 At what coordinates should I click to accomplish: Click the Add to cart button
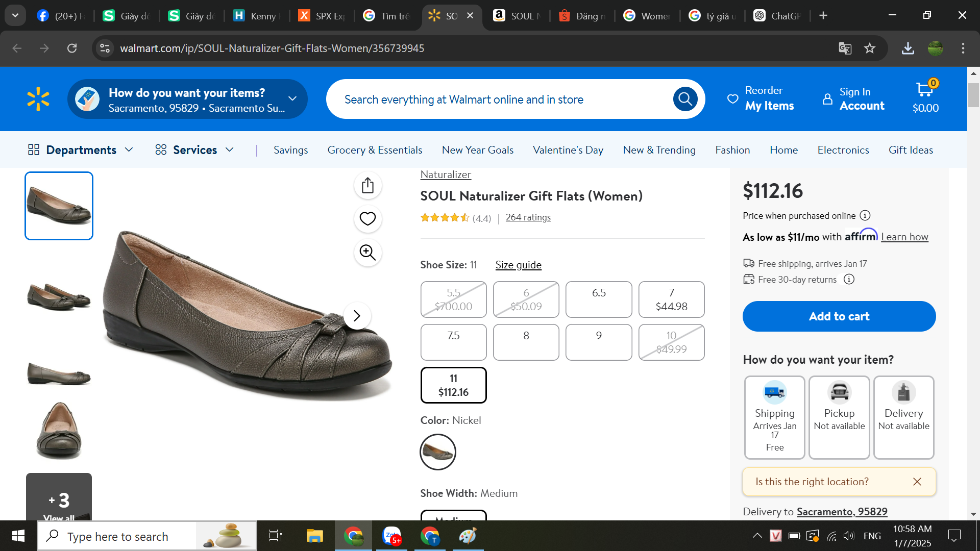point(839,316)
